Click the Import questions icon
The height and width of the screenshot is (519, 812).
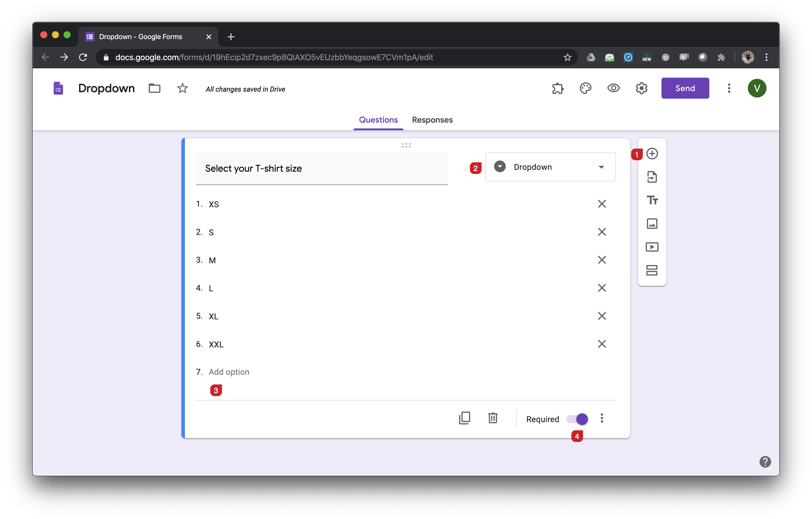[652, 177]
